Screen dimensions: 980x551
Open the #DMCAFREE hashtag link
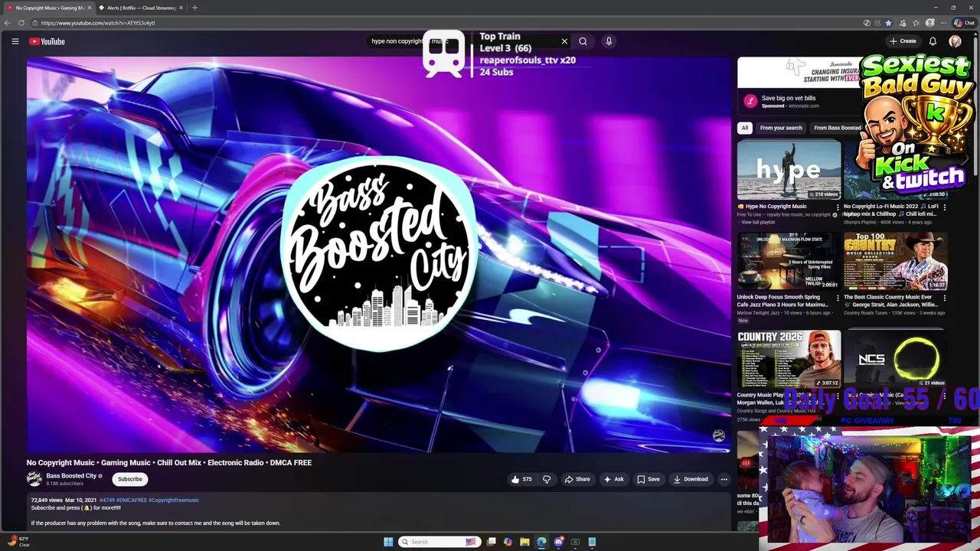(x=132, y=500)
